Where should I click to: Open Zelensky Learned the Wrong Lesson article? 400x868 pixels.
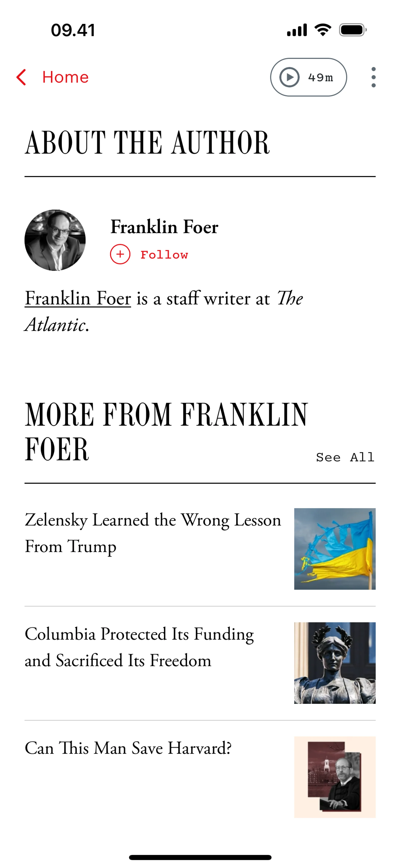152,533
